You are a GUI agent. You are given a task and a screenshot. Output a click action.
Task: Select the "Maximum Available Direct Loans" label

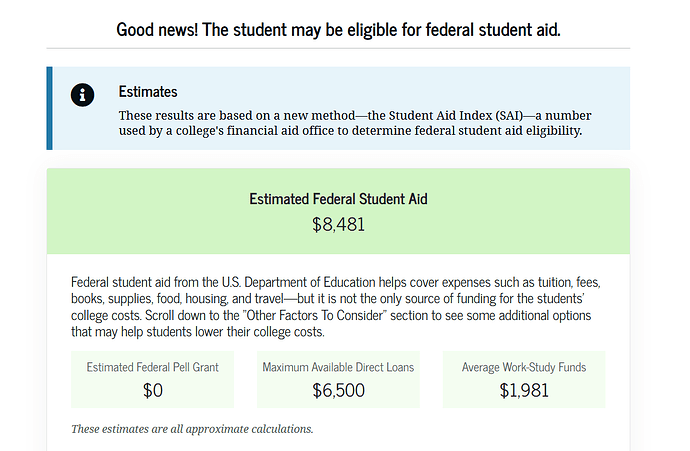[338, 367]
